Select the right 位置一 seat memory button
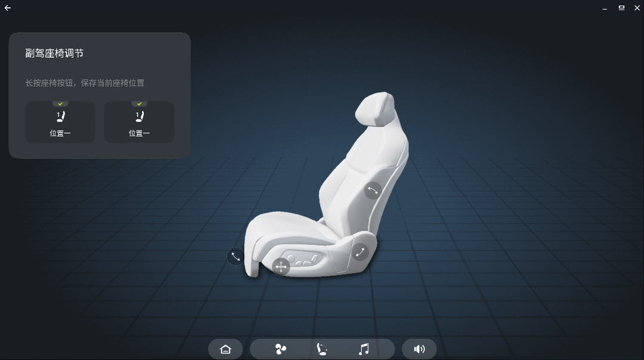 tap(139, 122)
